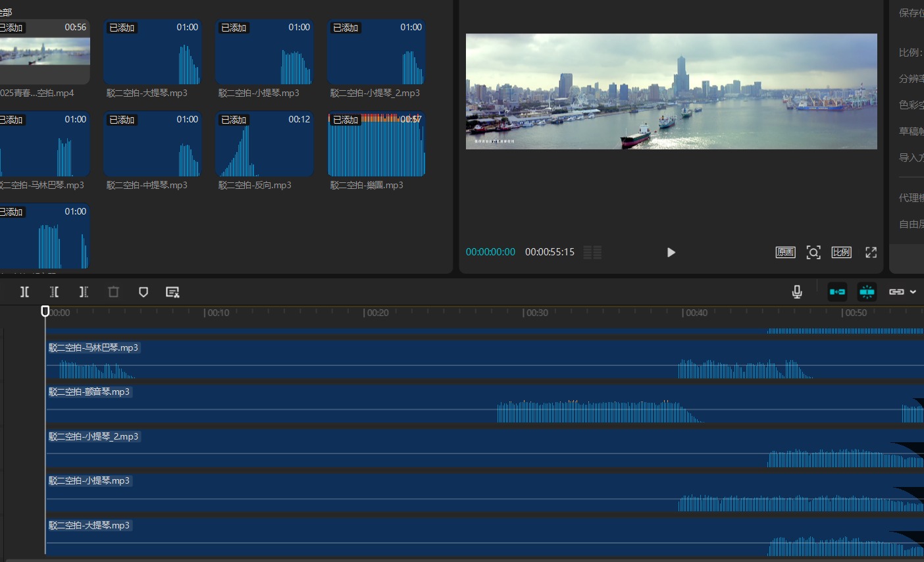This screenshot has height=562, width=924.
Task: Click the audio level meter bars icon
Action: (592, 252)
